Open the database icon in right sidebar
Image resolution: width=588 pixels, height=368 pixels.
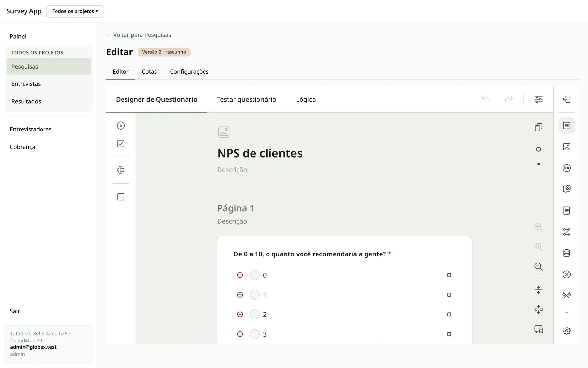(566, 253)
